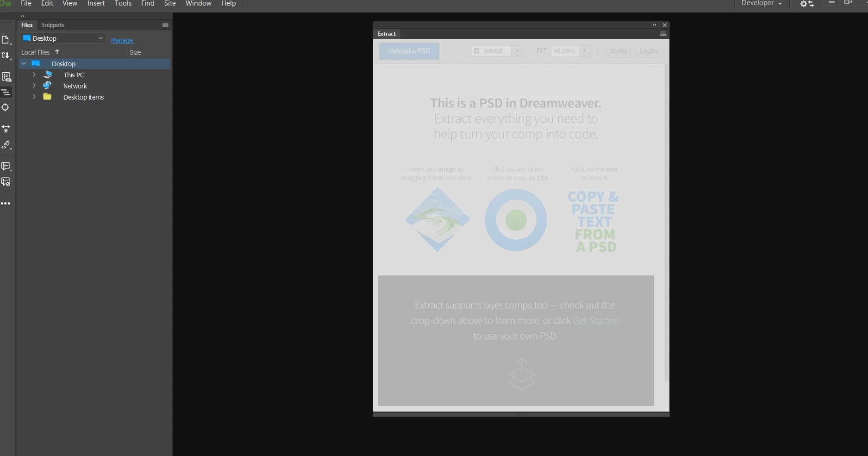Click the COPY & PASTE TEXT graphic
The image size is (868, 456).
[x=594, y=222]
